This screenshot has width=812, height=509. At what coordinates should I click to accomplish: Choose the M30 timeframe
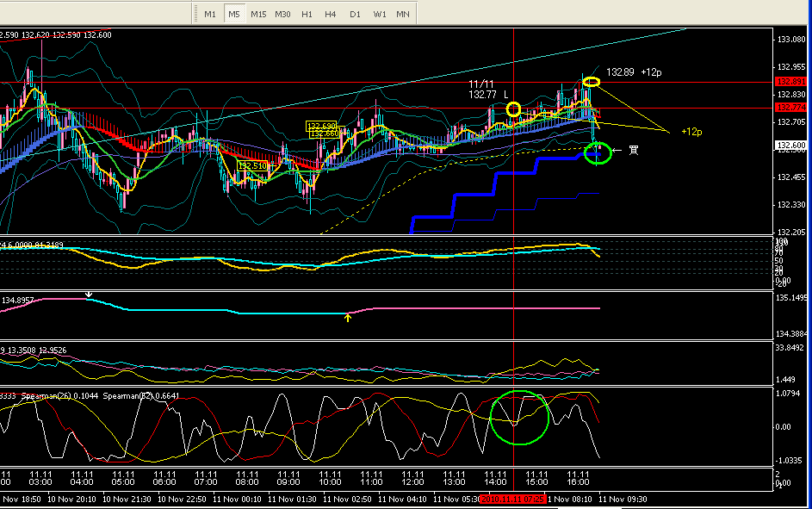[282, 14]
